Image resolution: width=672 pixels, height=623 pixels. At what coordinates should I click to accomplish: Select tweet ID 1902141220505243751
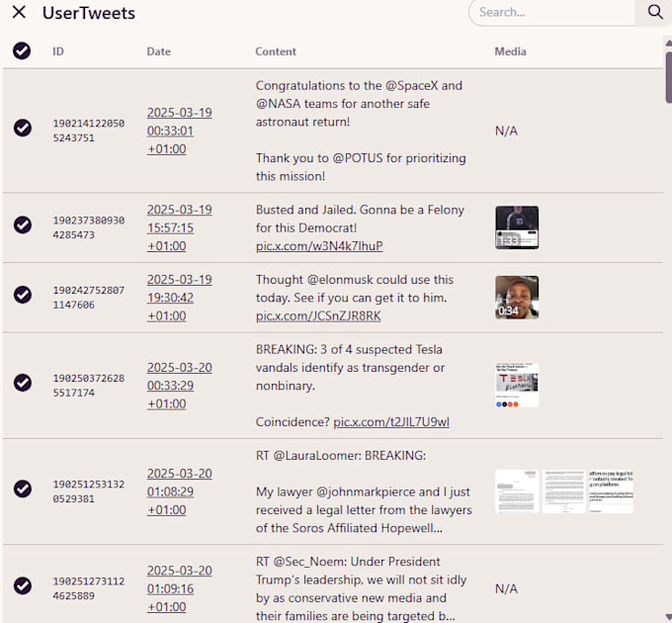tap(89, 131)
